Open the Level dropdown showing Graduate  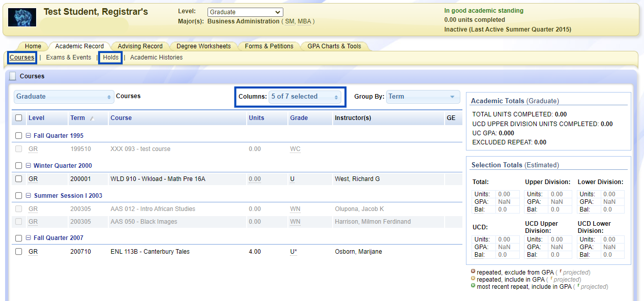[245, 12]
